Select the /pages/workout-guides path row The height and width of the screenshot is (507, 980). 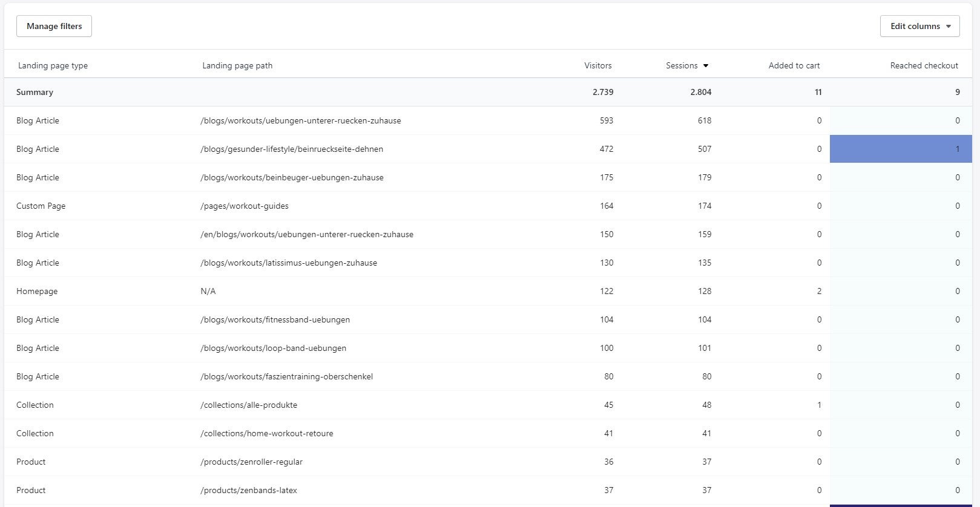245,206
